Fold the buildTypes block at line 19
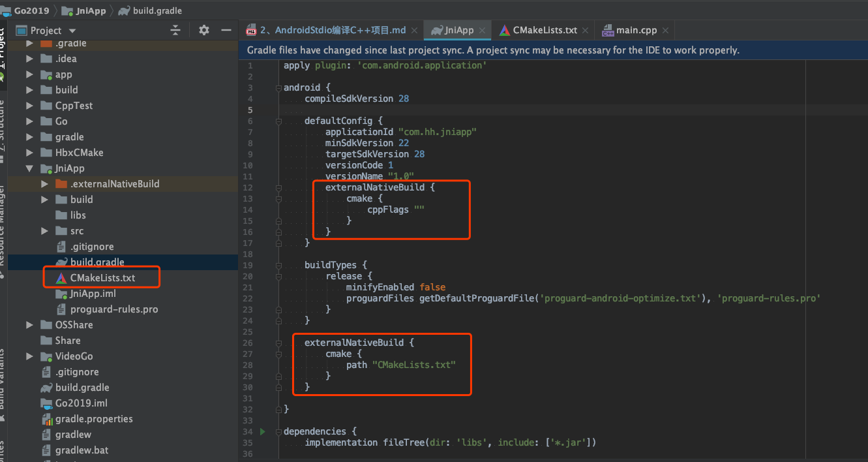This screenshot has width=868, height=462. pos(278,265)
